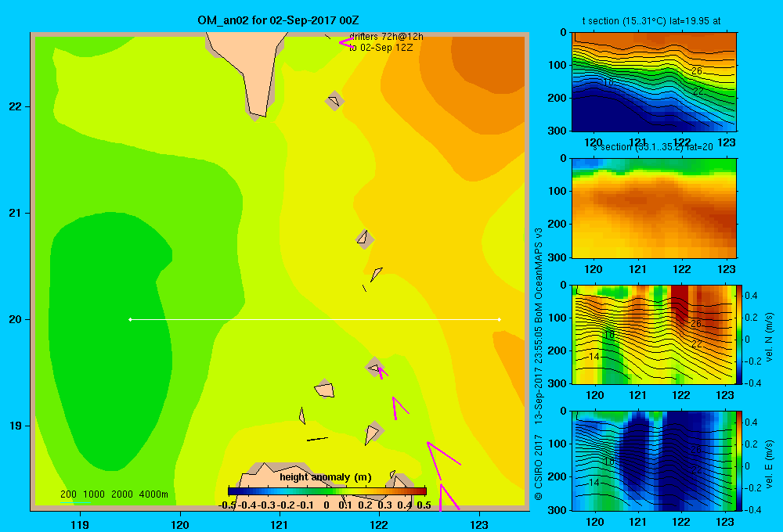Click contour label 22 in temperature section
Viewport: 783px width, 532px height.
point(698,92)
